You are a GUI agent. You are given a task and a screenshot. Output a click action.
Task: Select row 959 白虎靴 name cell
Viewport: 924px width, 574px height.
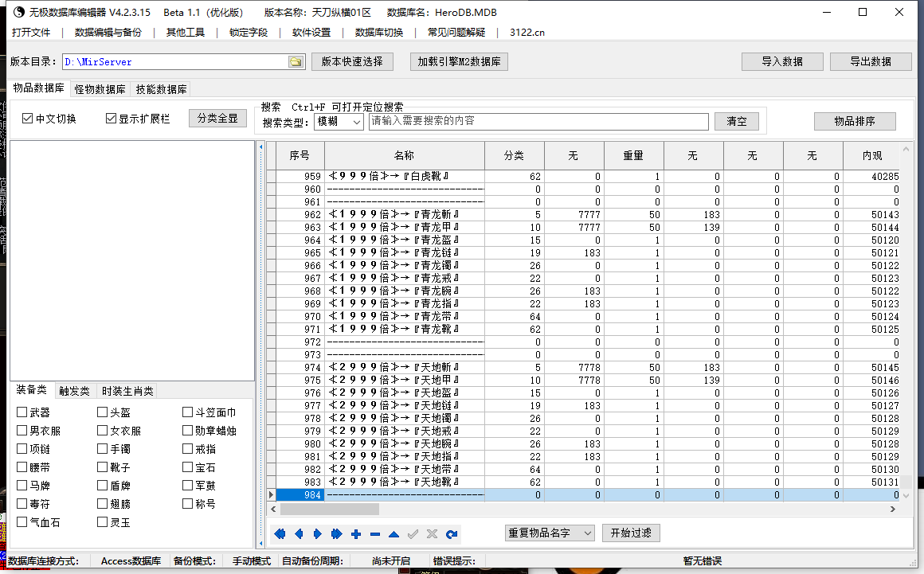(405, 176)
